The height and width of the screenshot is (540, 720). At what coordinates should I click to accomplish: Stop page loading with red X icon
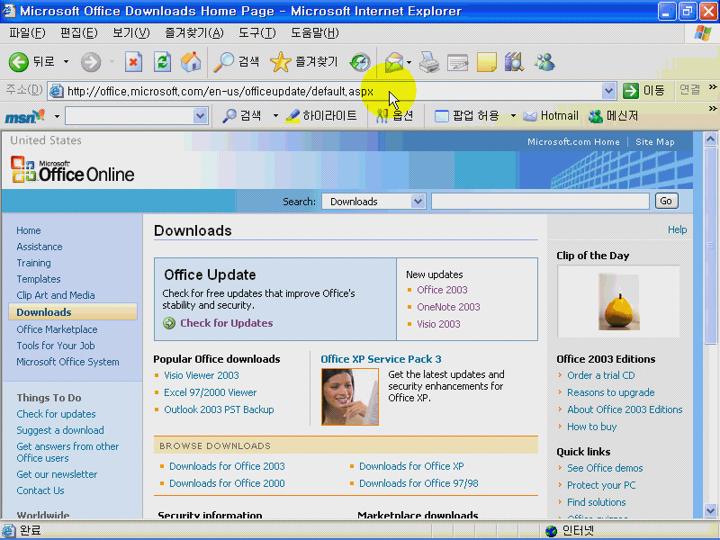133,62
